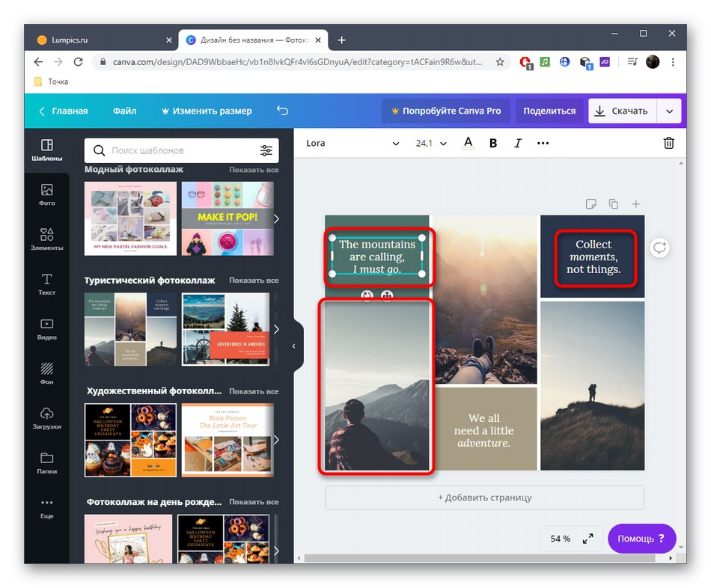Click the Скачать download button
The height and width of the screenshot is (588, 711).
[x=622, y=111]
